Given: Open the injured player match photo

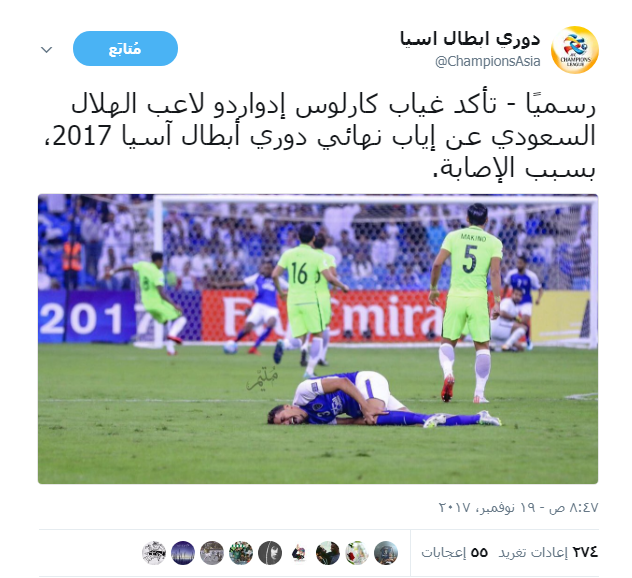Looking at the screenshot, I should click(x=318, y=339).
